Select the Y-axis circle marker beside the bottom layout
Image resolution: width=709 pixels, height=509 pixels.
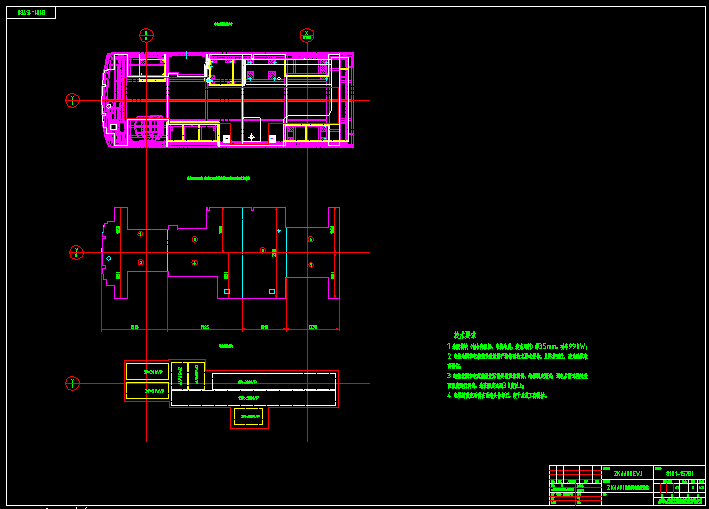[72, 383]
